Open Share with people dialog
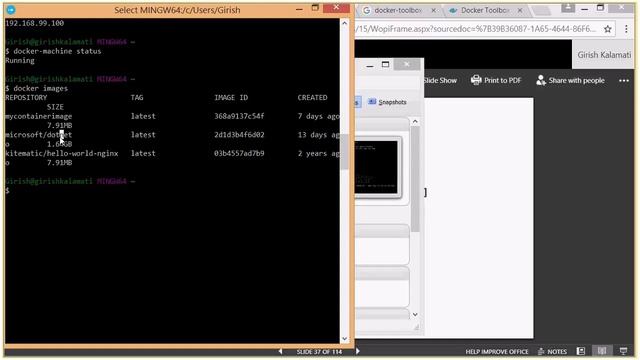This screenshot has width=640, height=360. (x=570, y=80)
